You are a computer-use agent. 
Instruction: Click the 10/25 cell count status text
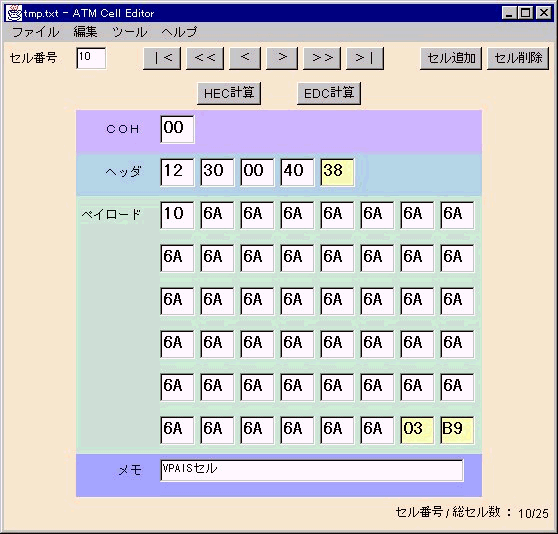533,513
